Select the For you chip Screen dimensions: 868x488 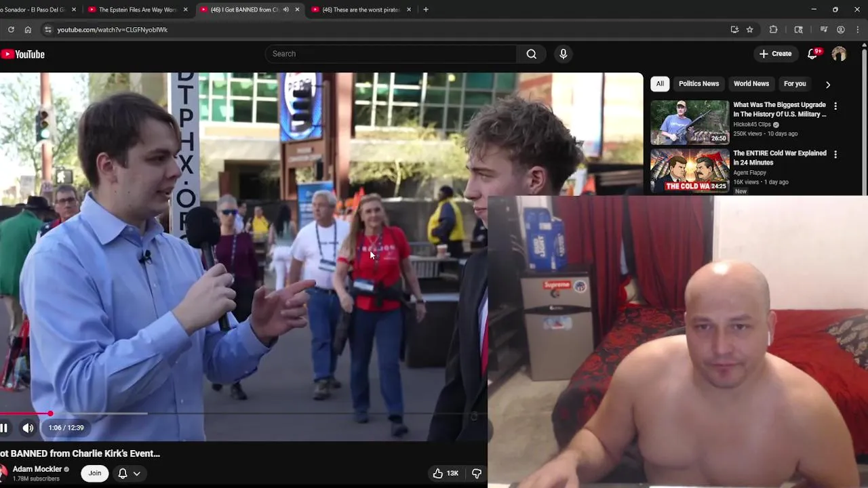click(795, 84)
